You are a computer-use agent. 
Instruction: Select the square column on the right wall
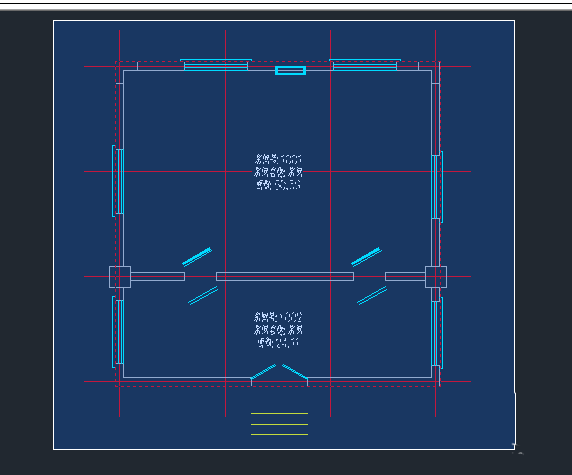point(436,277)
